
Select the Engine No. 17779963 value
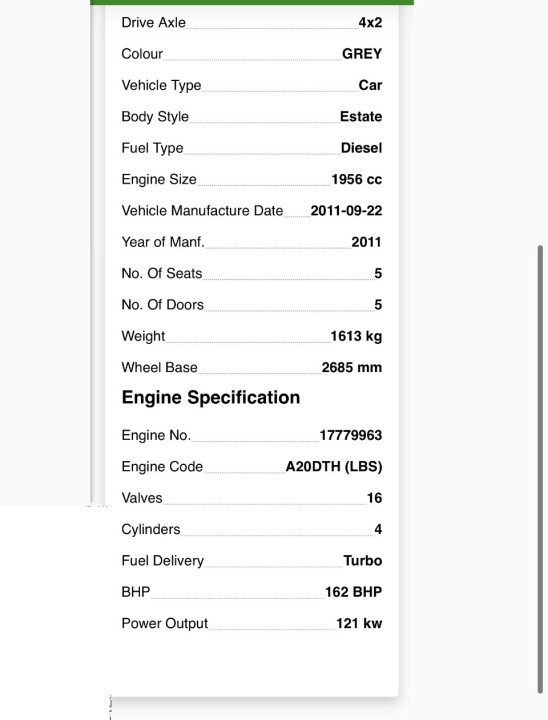351,435
